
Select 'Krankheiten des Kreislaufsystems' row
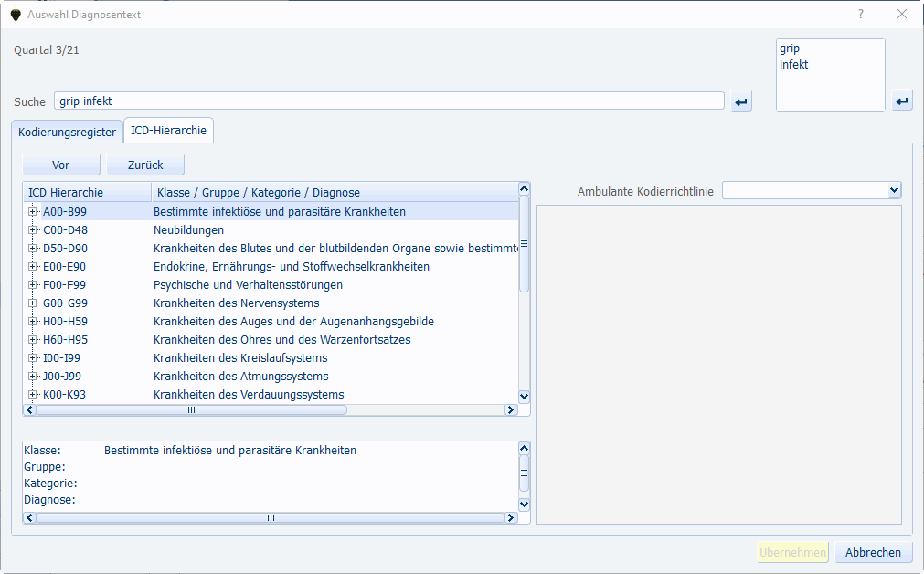click(x=240, y=357)
